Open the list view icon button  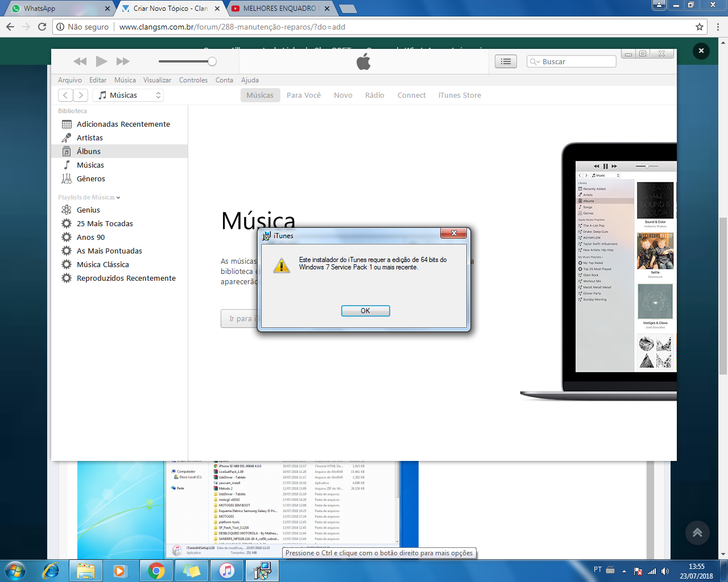pos(506,61)
